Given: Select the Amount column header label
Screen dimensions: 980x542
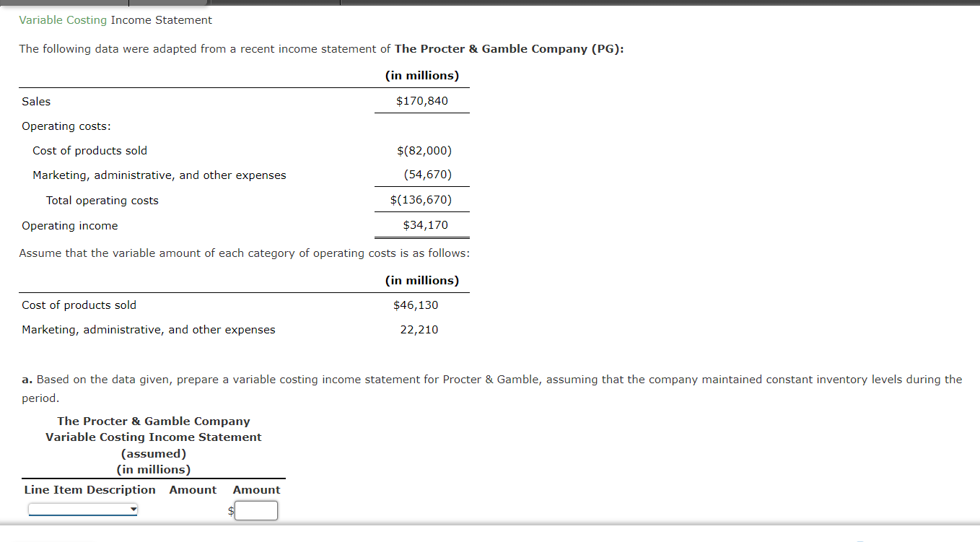Looking at the screenshot, I should [193, 489].
